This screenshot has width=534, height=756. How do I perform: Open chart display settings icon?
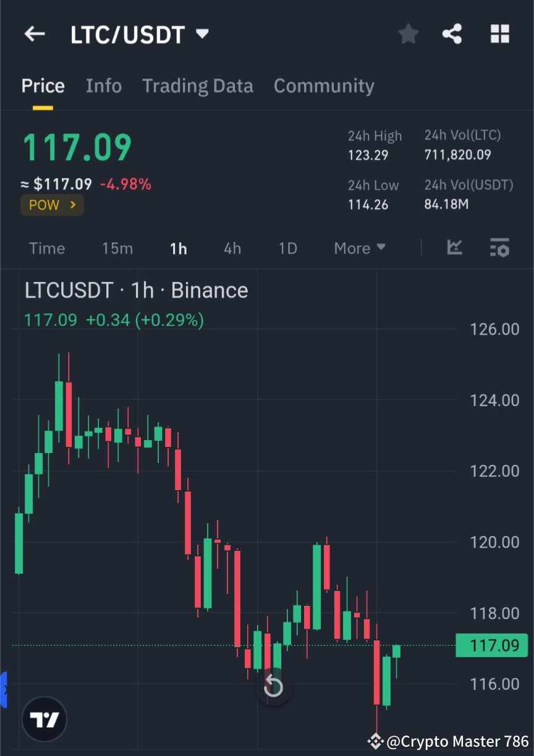click(x=500, y=248)
